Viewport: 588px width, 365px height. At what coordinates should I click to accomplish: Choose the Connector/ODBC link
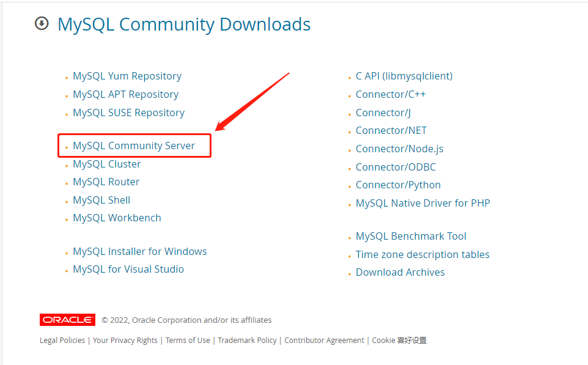tap(395, 167)
